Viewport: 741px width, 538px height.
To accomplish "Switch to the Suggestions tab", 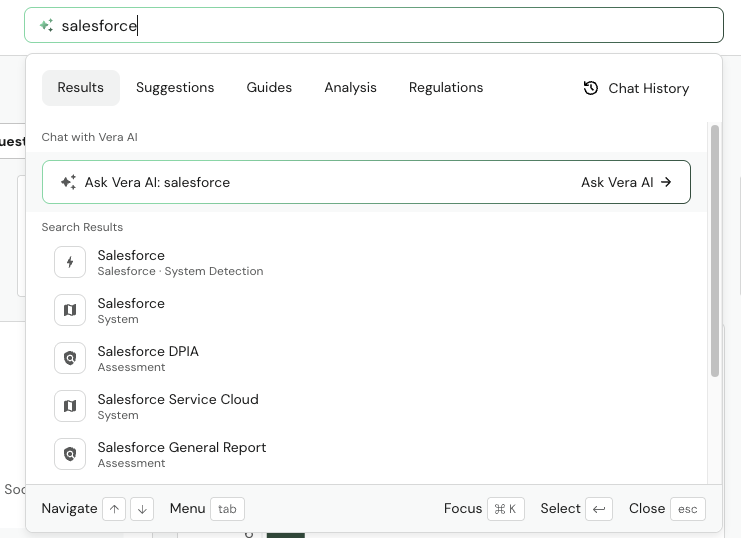I will click(x=175, y=88).
